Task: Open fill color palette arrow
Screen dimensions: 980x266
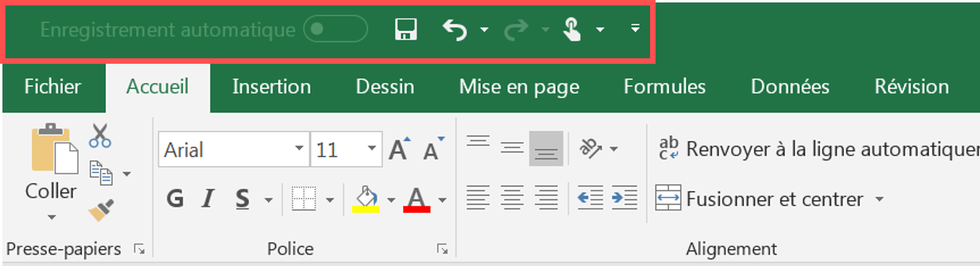Action: coord(391,200)
